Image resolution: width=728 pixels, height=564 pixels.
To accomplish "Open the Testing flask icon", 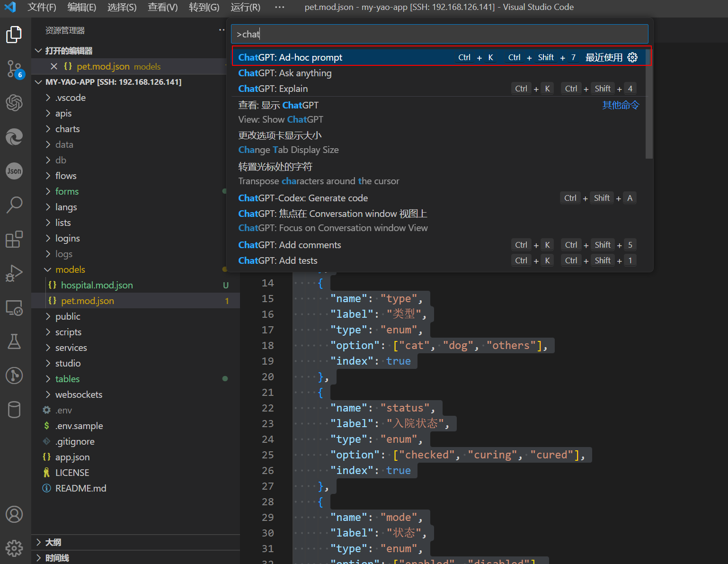I will coord(14,341).
